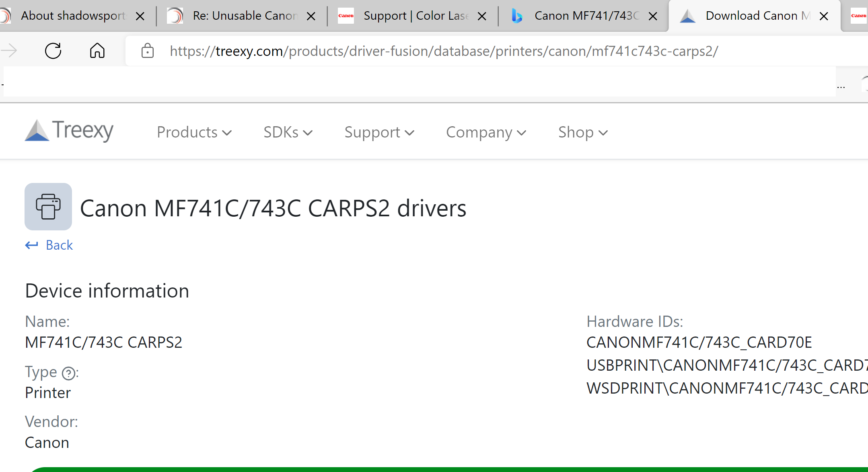Screen dimensions: 868x472
Task: Switch to the last Canon tab at right
Action: (x=858, y=16)
